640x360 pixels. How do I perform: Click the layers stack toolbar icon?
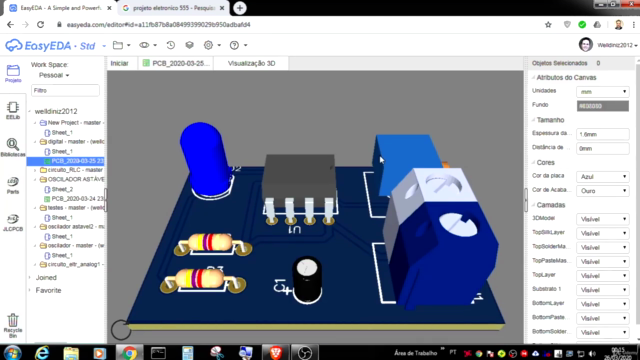pos(189,45)
